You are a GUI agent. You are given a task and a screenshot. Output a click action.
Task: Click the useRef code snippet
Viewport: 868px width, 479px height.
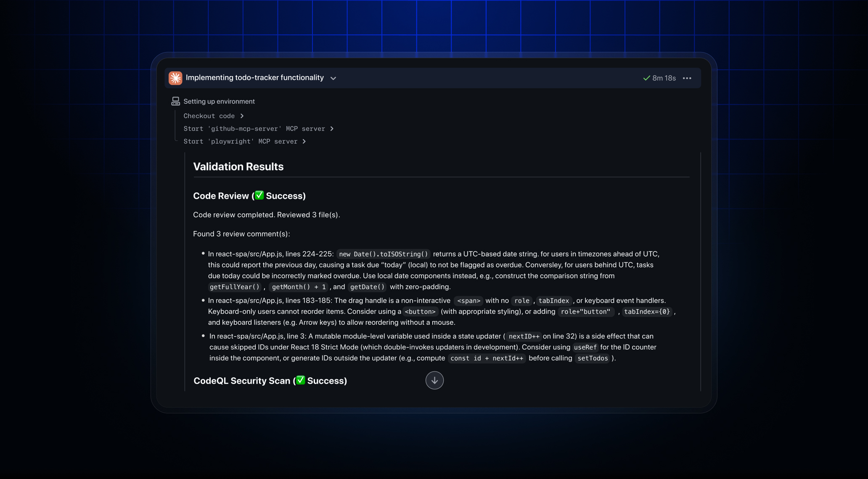point(585,347)
